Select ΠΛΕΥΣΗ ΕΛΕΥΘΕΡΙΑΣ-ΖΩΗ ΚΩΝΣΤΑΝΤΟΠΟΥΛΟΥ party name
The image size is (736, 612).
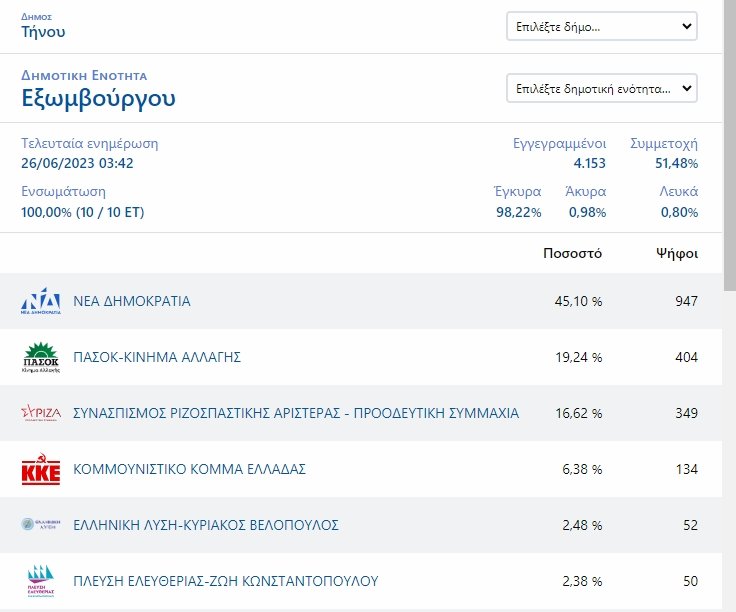click(226, 581)
